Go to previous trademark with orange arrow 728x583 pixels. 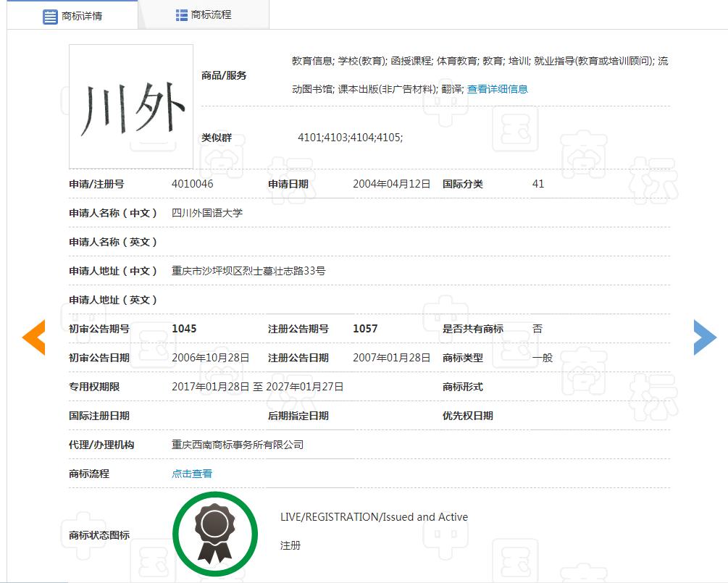click(33, 337)
